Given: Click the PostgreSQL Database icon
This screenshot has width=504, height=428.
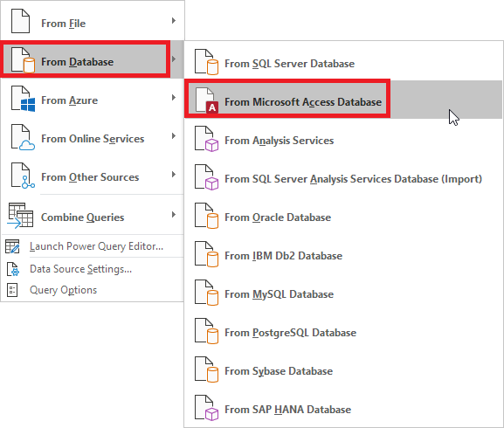Looking at the screenshot, I should pos(207,331).
